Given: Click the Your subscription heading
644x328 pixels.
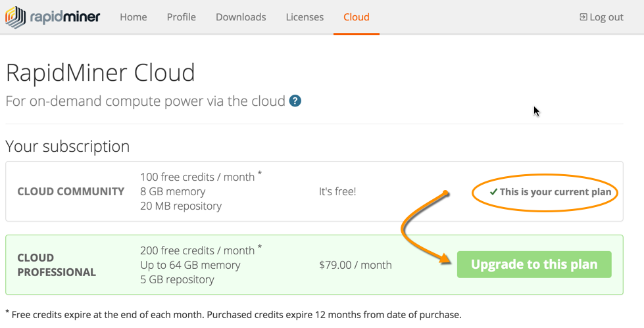Looking at the screenshot, I should (68, 146).
